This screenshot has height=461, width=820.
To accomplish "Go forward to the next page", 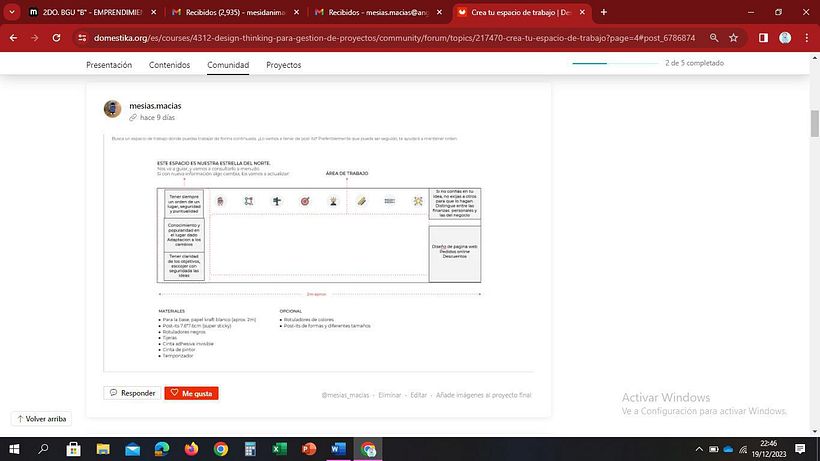I will (x=35, y=38).
